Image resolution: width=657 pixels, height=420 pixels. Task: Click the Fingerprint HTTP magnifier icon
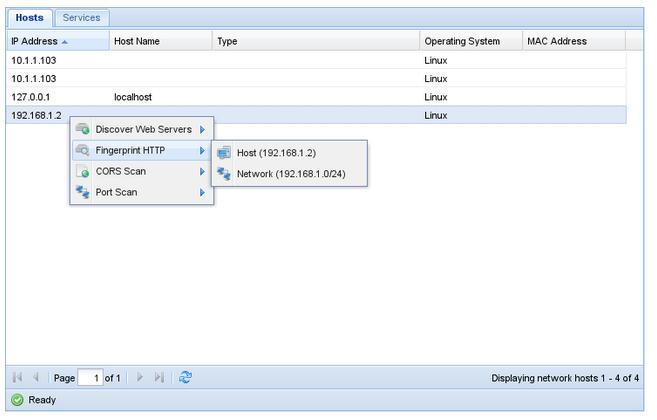tap(83, 151)
